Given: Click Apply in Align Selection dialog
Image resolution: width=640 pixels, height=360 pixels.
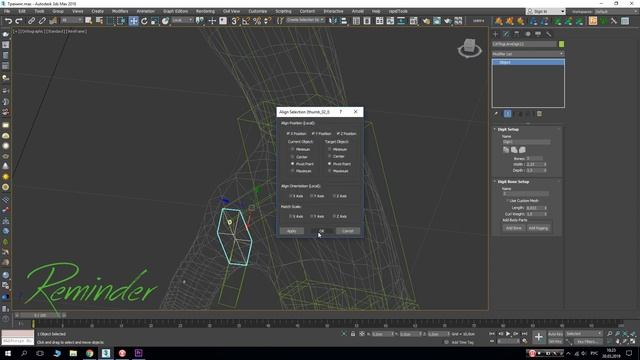Looking at the screenshot, I should click(x=292, y=231).
